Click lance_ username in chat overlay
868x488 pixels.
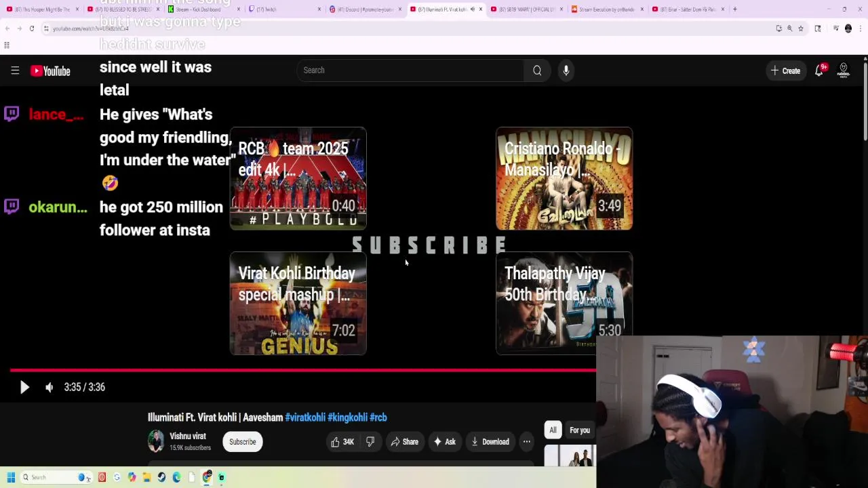(x=56, y=115)
